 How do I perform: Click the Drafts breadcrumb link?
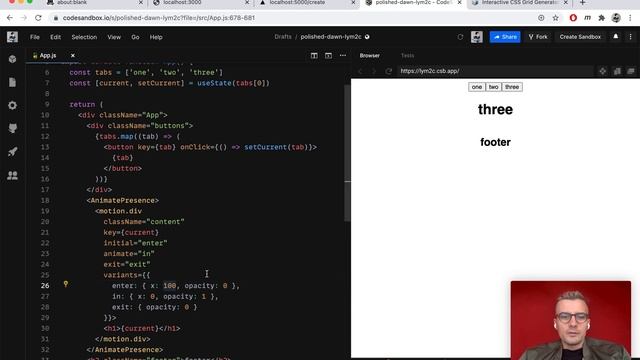pos(283,37)
